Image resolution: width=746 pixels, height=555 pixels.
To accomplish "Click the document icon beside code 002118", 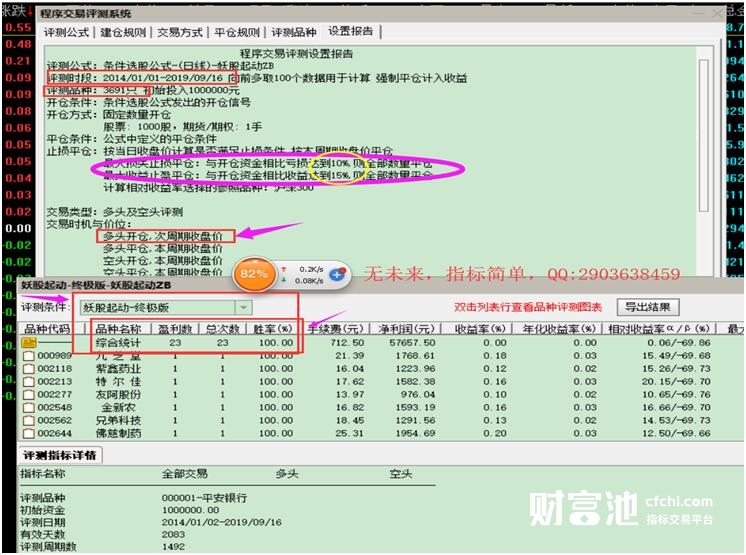I will 29,369.
